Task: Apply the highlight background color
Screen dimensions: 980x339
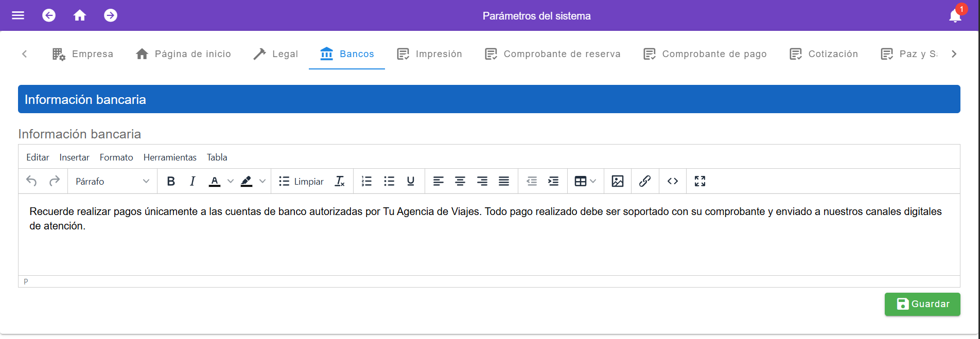Action: coord(247,181)
